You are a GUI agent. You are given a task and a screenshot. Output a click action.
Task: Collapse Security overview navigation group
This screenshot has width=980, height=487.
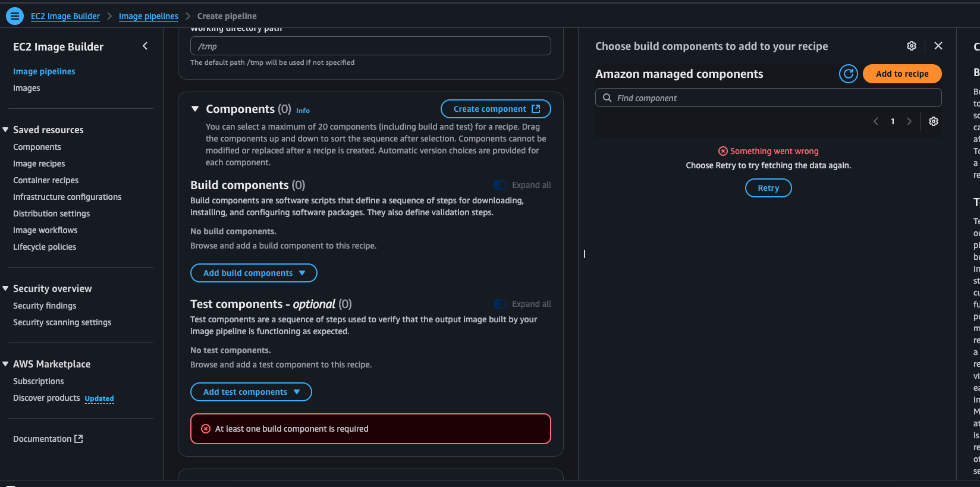(5, 288)
